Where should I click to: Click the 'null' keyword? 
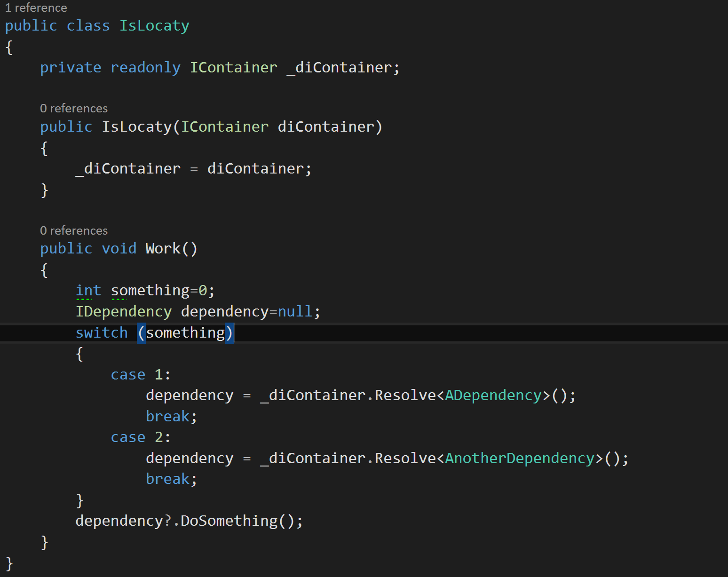(x=295, y=312)
